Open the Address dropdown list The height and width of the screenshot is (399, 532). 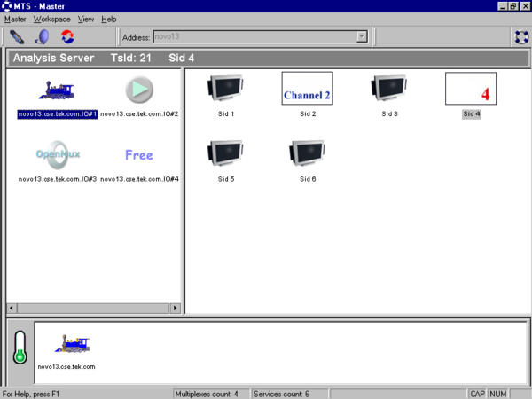[x=362, y=37]
